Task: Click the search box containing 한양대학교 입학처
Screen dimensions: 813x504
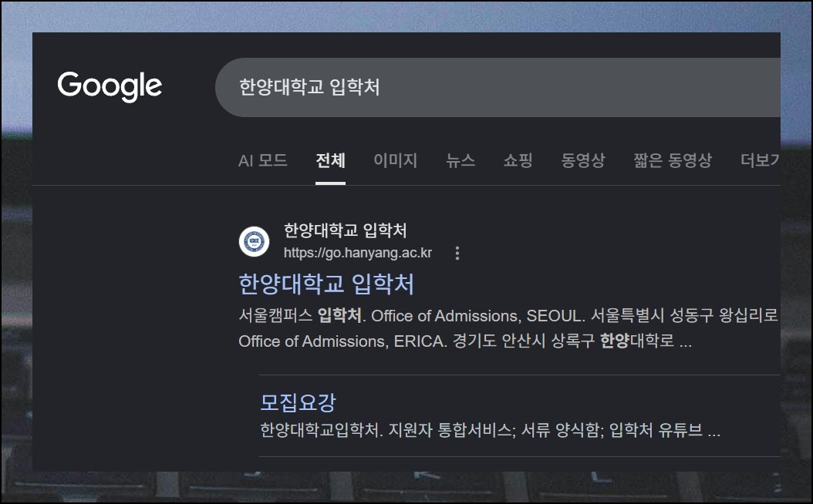Action: 498,87
